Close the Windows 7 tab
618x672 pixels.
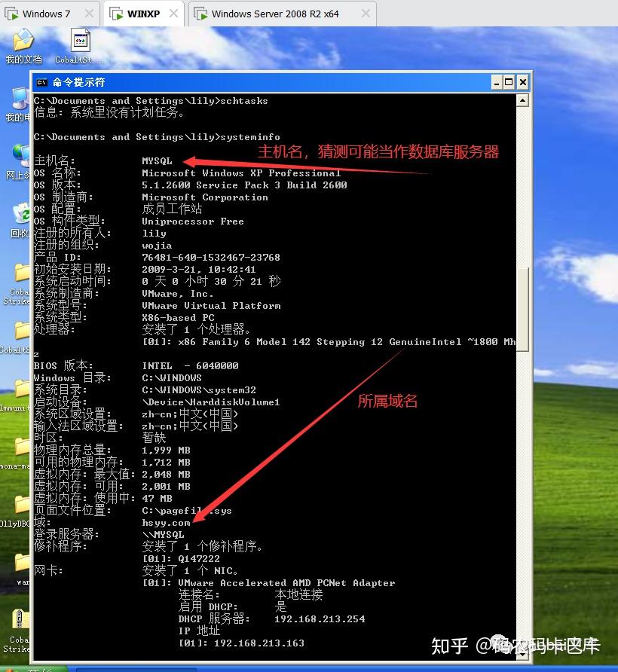pos(89,14)
